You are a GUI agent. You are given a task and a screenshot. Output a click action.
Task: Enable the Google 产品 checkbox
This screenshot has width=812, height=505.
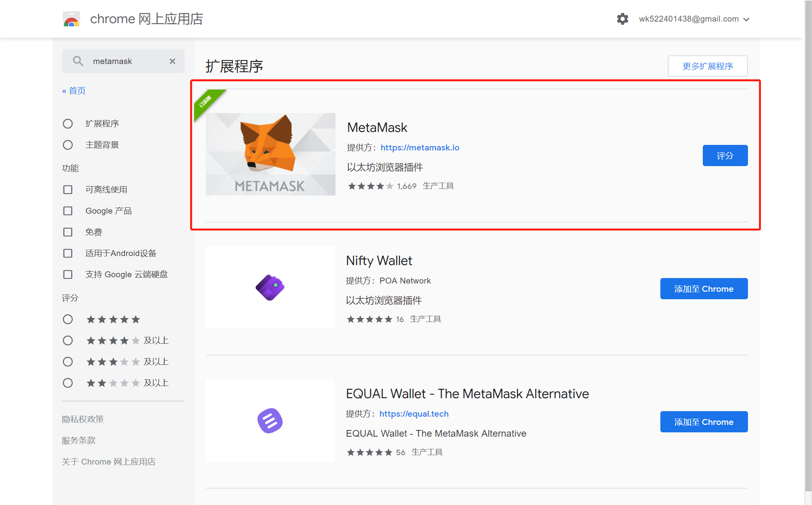68,211
